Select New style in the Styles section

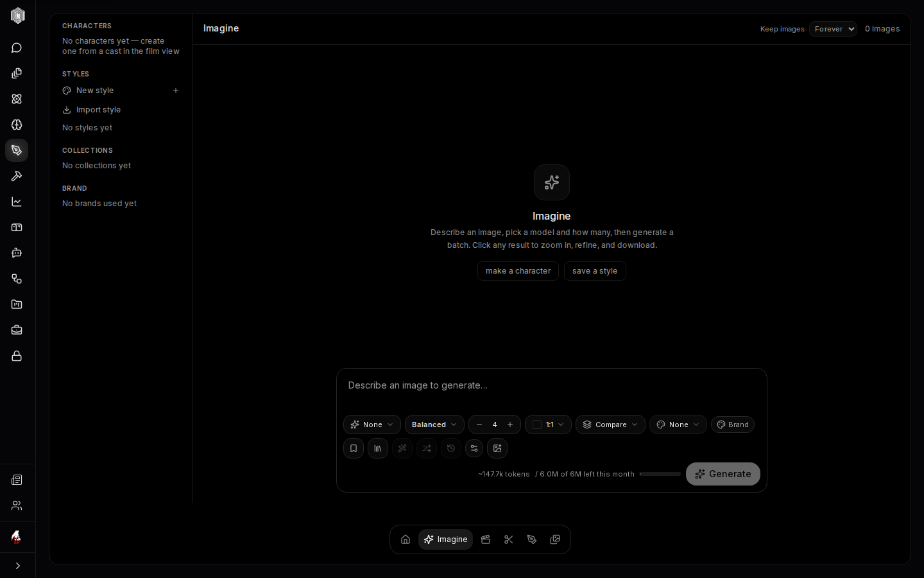[x=95, y=91]
